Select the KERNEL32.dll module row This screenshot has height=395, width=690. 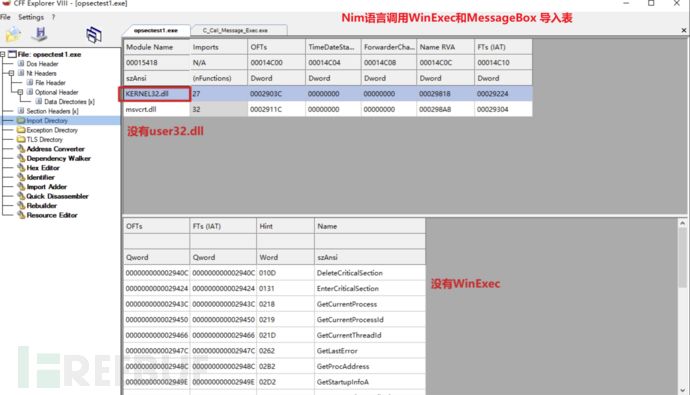point(328,94)
